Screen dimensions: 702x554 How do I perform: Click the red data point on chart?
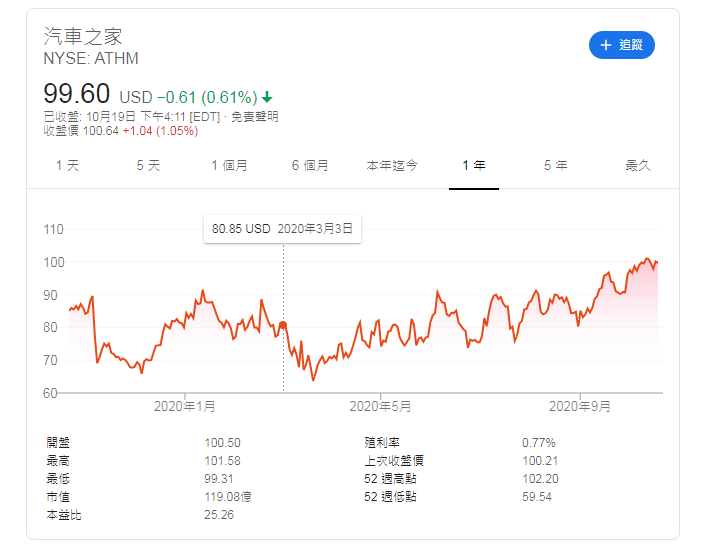click(283, 325)
